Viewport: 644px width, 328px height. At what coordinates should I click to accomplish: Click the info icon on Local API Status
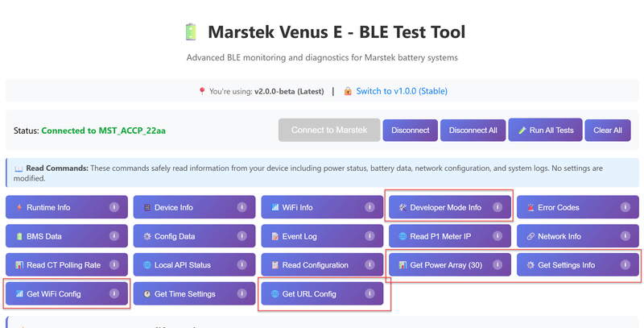(x=242, y=265)
